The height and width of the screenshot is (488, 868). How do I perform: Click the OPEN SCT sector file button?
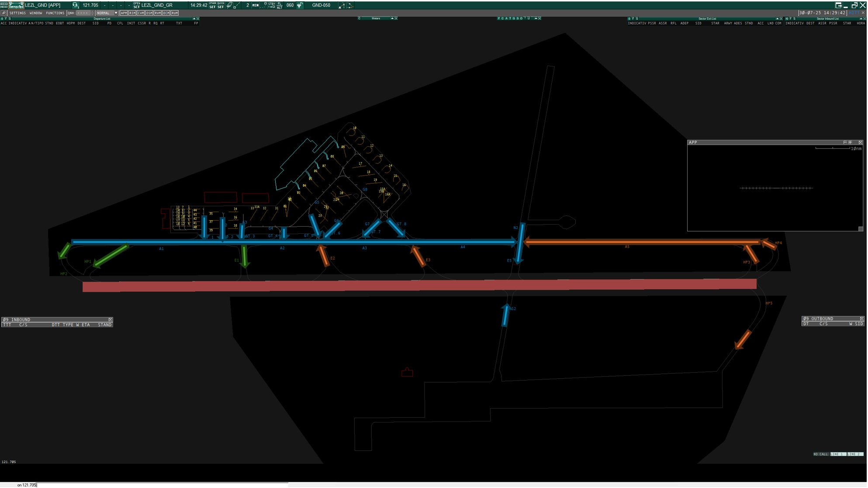137,5
